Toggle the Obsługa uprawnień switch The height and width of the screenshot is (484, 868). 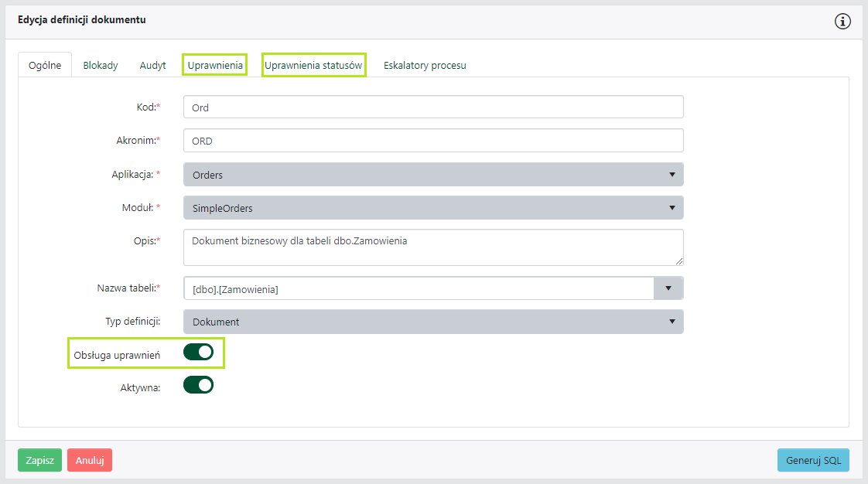click(x=198, y=353)
